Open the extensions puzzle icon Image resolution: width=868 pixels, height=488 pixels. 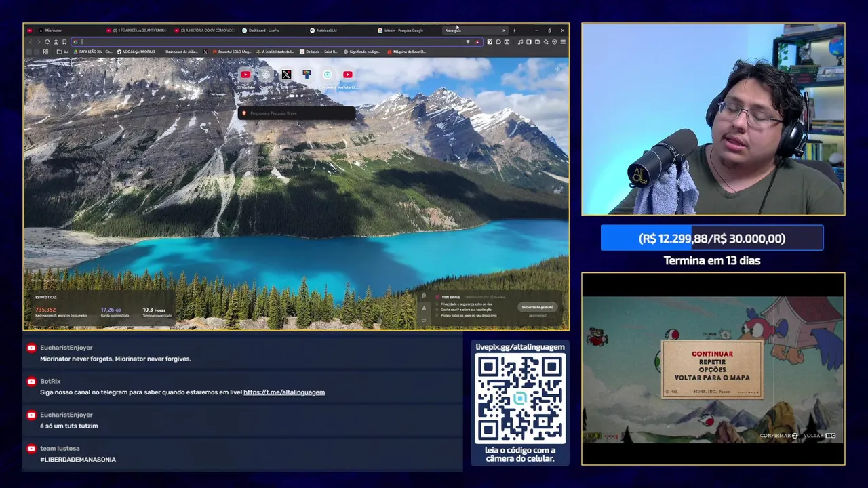pyautogui.click(x=498, y=42)
